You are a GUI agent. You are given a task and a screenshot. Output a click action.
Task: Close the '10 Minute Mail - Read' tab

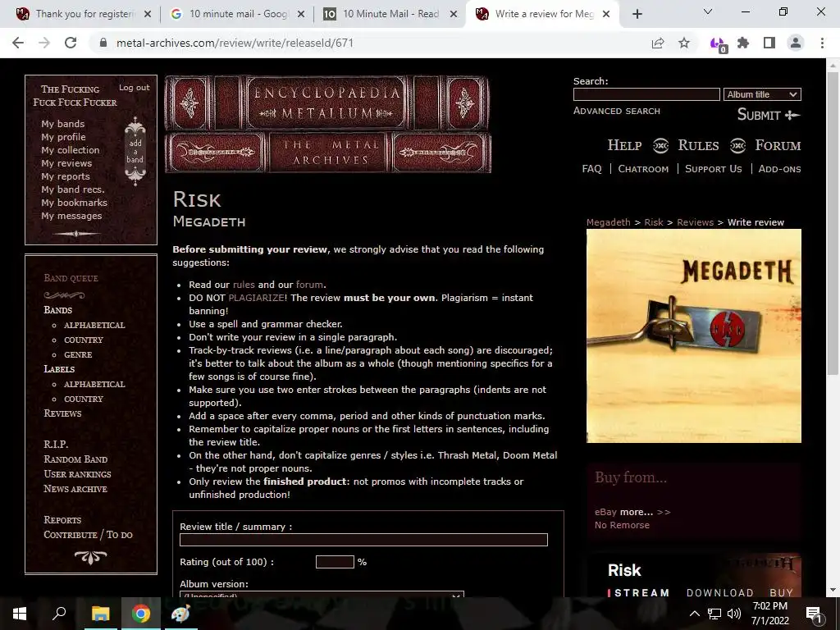click(x=454, y=14)
